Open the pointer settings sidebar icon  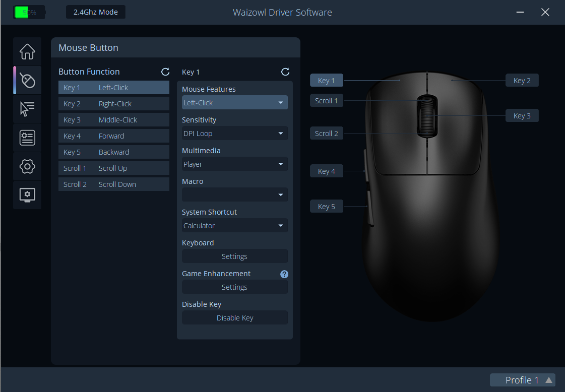pos(27,109)
